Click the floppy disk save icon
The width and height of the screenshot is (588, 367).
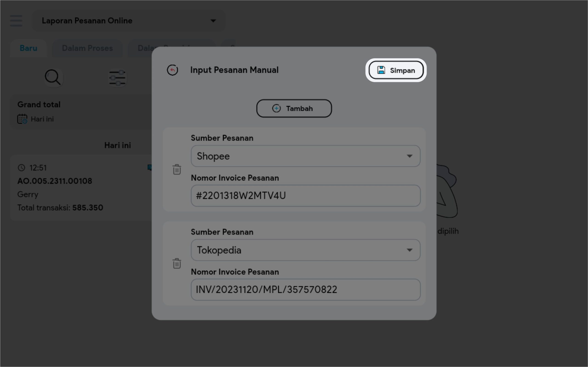381,70
